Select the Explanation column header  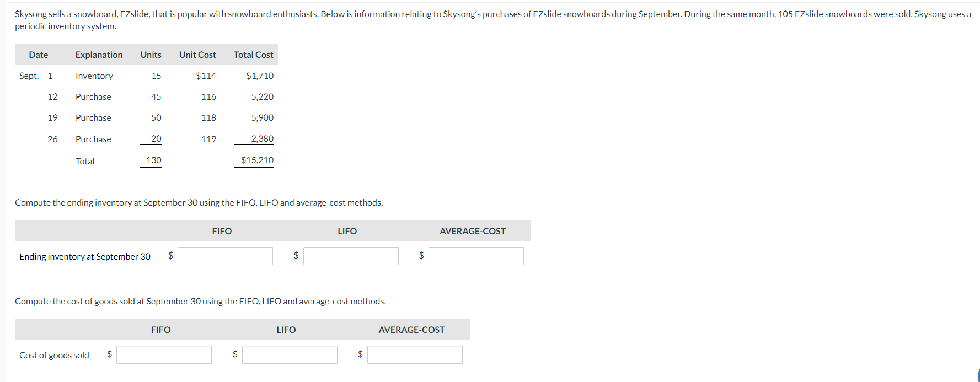tap(99, 55)
